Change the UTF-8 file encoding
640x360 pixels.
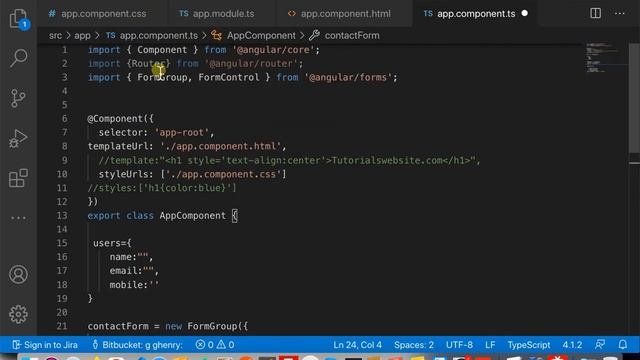(459, 345)
